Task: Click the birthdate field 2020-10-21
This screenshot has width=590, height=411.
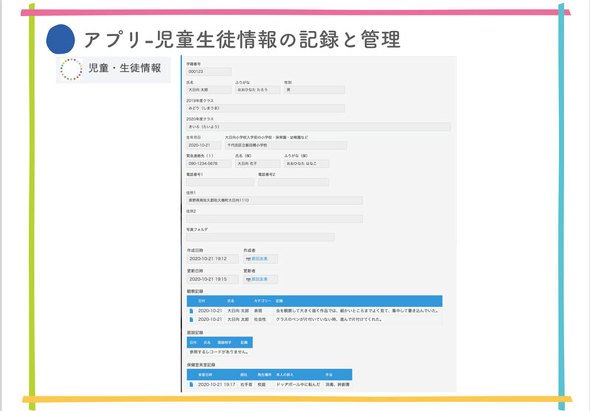Action: tap(204, 145)
